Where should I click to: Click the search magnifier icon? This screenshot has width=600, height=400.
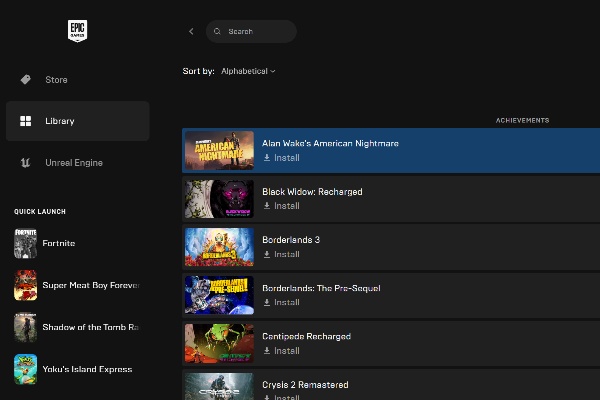[217, 32]
